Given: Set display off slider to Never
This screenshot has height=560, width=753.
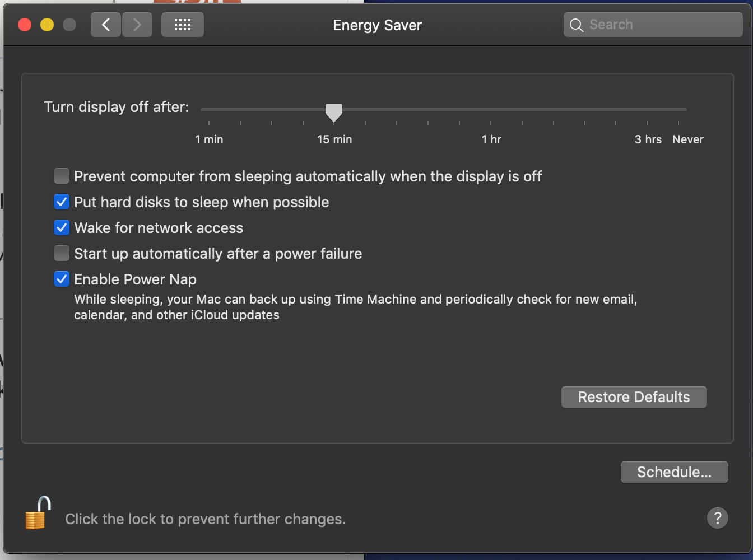Looking at the screenshot, I should pyautogui.click(x=678, y=110).
